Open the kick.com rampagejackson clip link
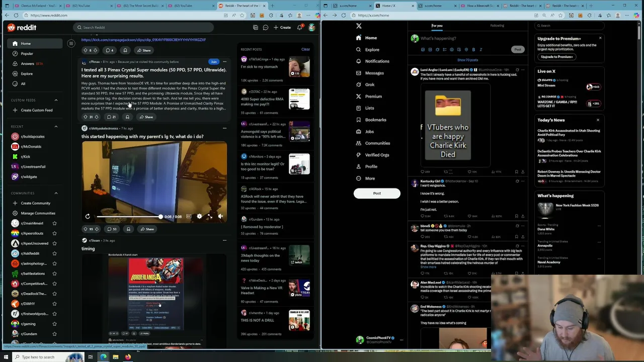The width and height of the screenshot is (644, 362). coord(143,40)
